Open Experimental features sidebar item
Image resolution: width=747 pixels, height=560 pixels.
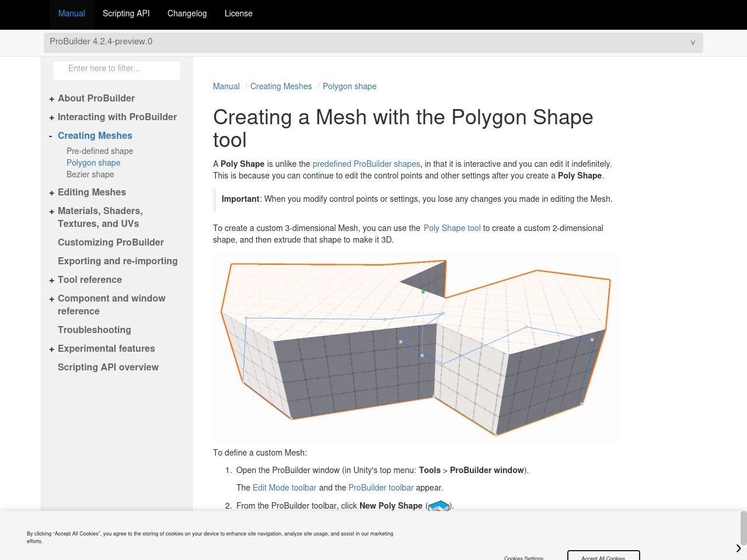click(106, 348)
